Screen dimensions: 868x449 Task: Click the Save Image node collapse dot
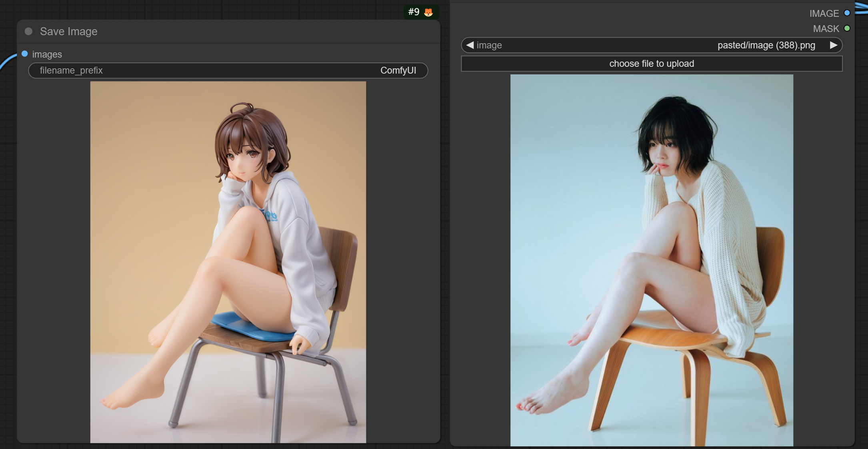click(x=28, y=31)
